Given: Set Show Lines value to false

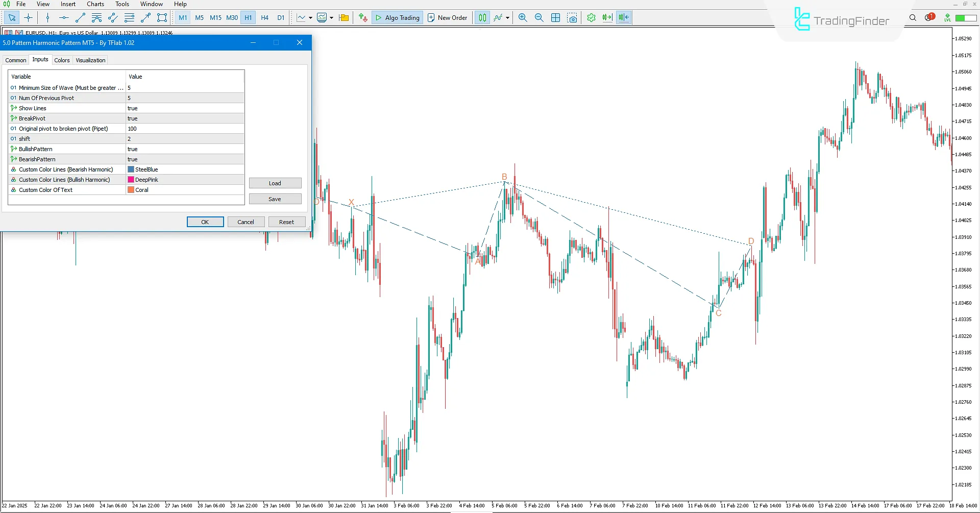Looking at the screenshot, I should point(185,108).
